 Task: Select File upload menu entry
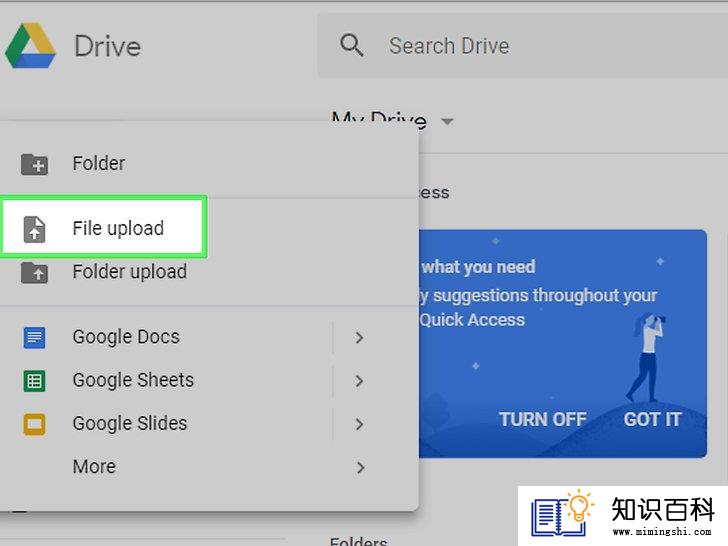104,227
